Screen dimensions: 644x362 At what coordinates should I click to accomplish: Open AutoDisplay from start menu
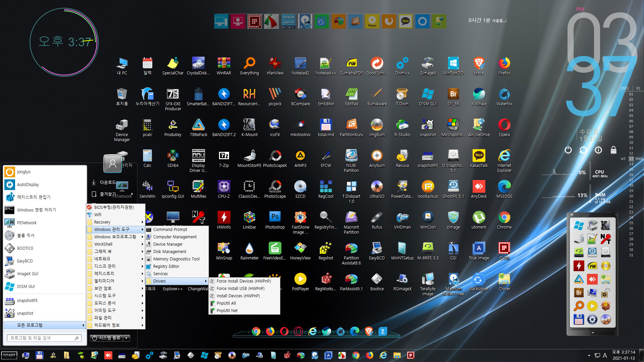tap(44, 184)
